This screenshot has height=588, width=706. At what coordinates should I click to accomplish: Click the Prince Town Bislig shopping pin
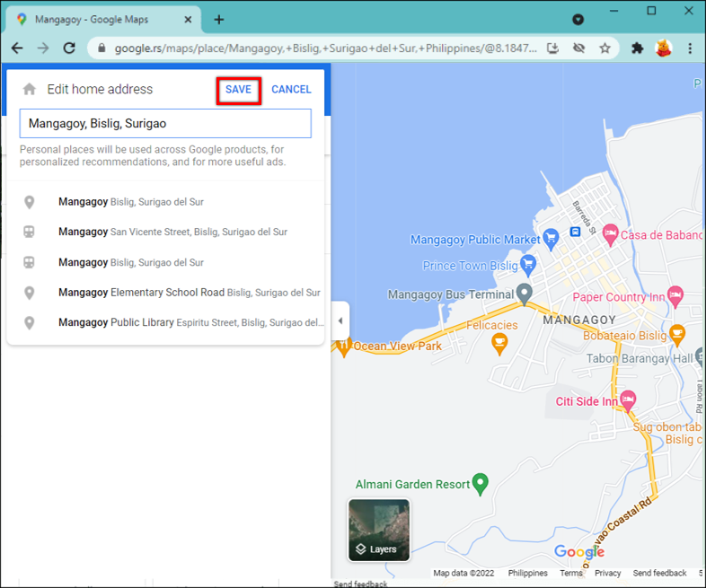528,265
